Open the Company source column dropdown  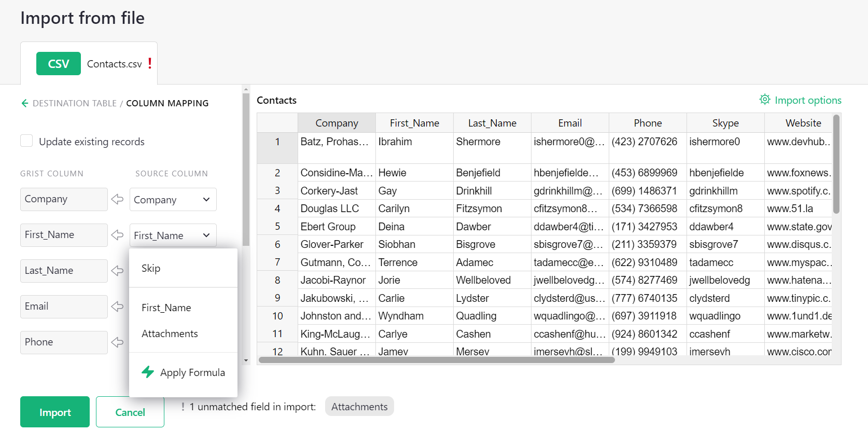coord(173,200)
